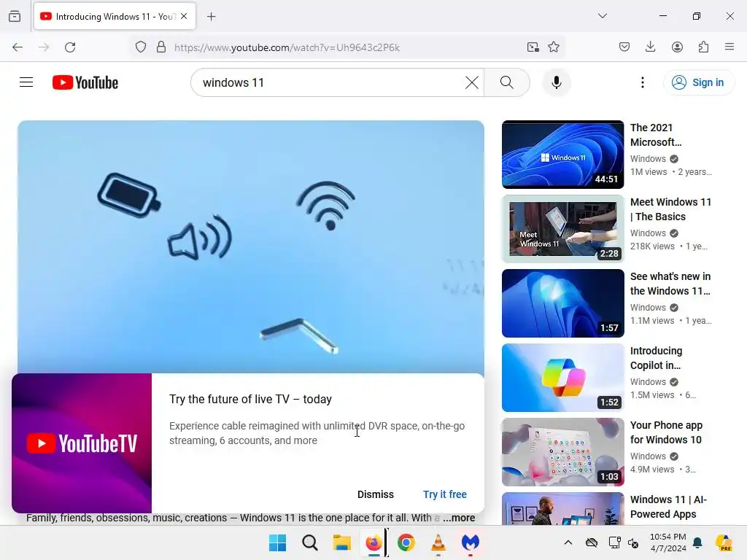Open clock showing 10:54 PM

668,542
